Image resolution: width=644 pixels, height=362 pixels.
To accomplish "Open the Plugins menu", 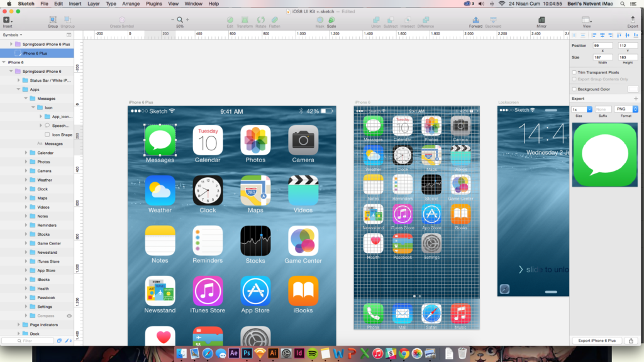I will [x=155, y=4].
